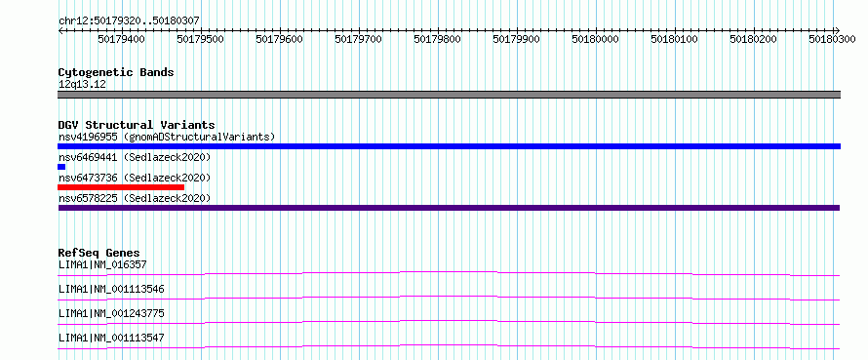Click the chr12:50179320..50180307 region label
This screenshot has height=360, width=868.
pos(129,21)
